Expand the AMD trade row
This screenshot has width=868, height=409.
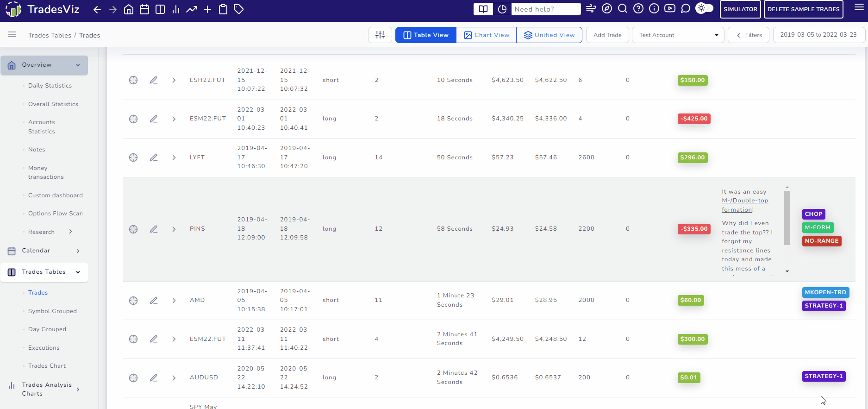pos(174,301)
